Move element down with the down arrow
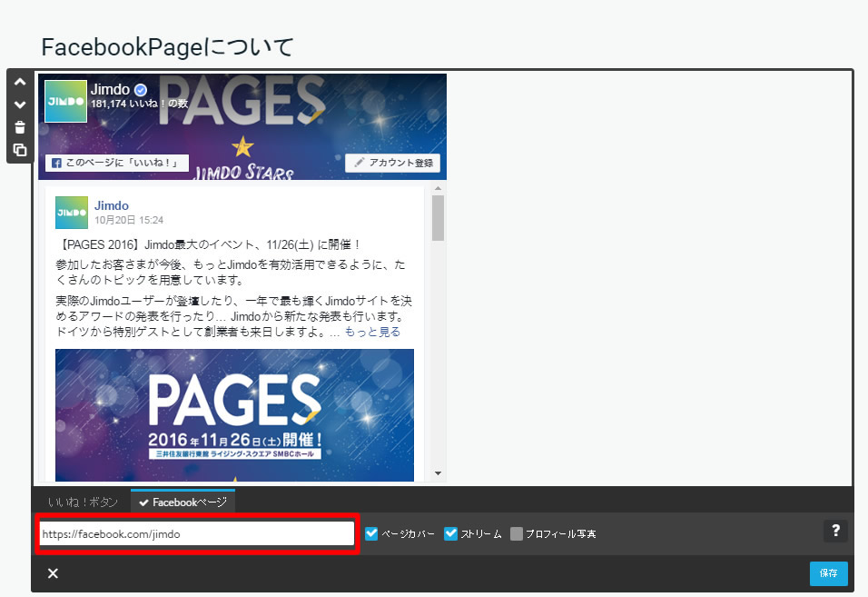 coord(20,104)
